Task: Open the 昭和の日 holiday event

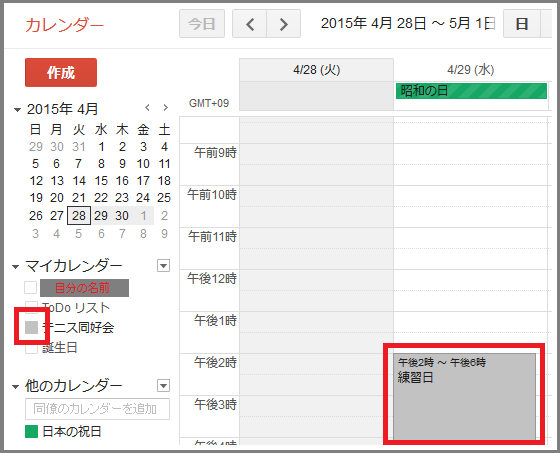Action: [x=471, y=91]
